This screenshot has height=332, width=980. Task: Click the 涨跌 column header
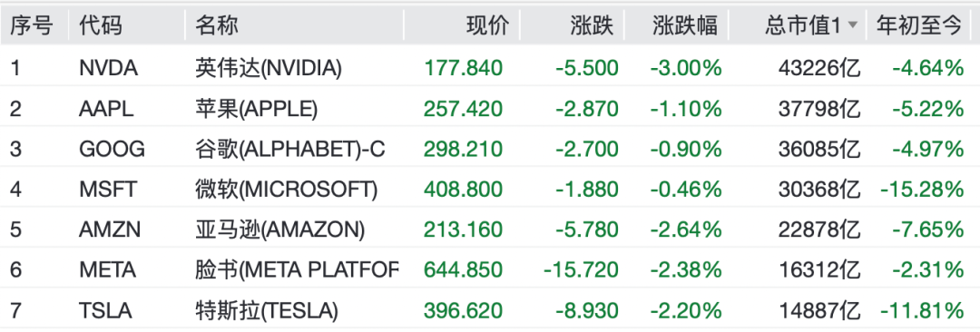[x=592, y=25]
